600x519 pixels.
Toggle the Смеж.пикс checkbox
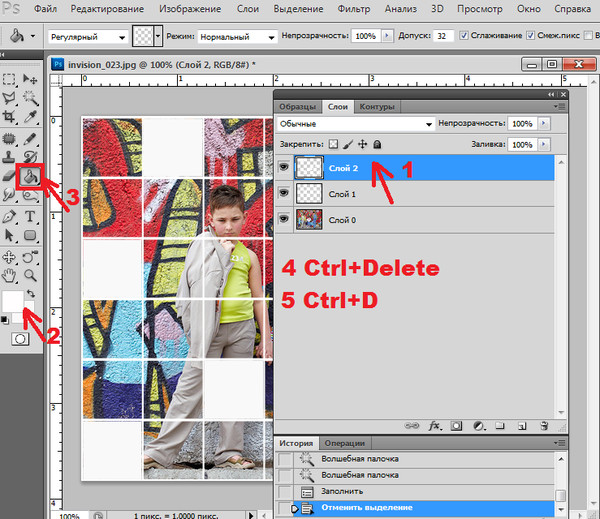(530, 36)
